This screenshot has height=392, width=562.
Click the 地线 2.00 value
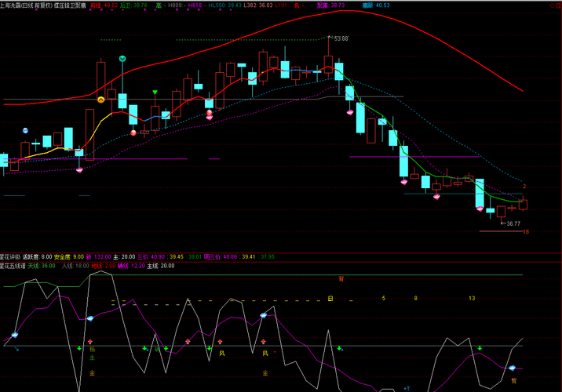(x=104, y=266)
